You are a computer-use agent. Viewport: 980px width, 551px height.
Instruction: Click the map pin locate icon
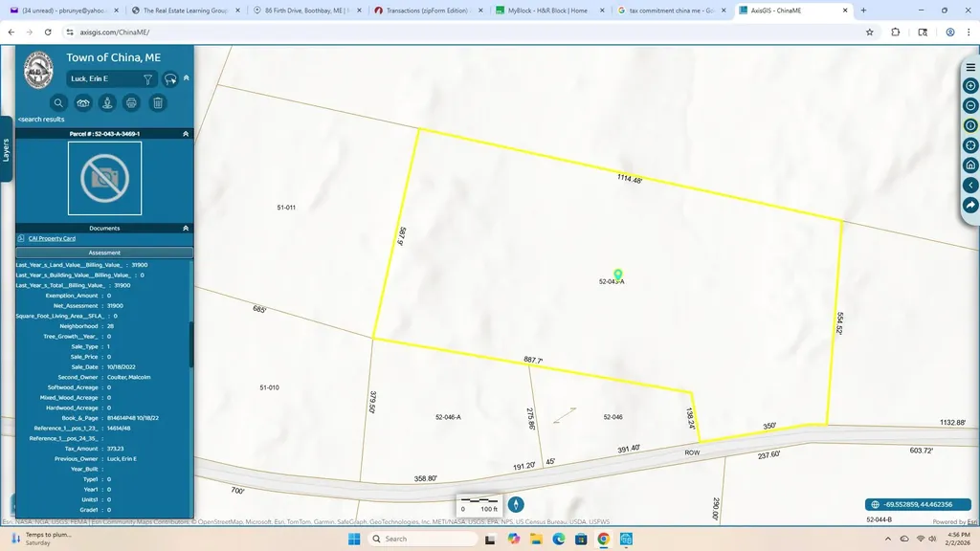click(107, 103)
